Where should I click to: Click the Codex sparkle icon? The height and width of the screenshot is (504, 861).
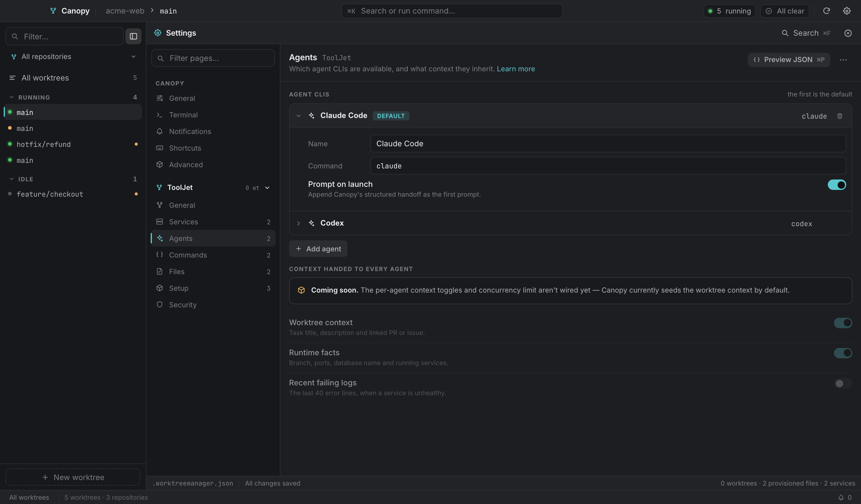(x=311, y=223)
